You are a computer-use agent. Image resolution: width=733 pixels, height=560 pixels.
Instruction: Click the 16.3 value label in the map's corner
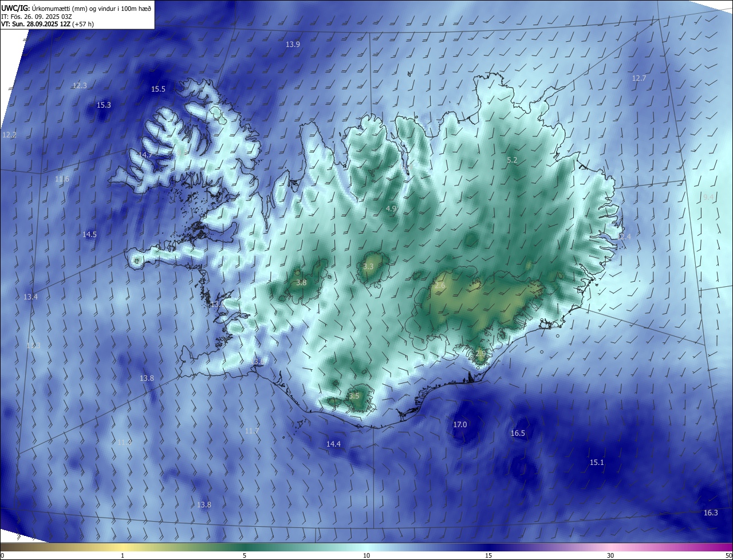pos(710,512)
